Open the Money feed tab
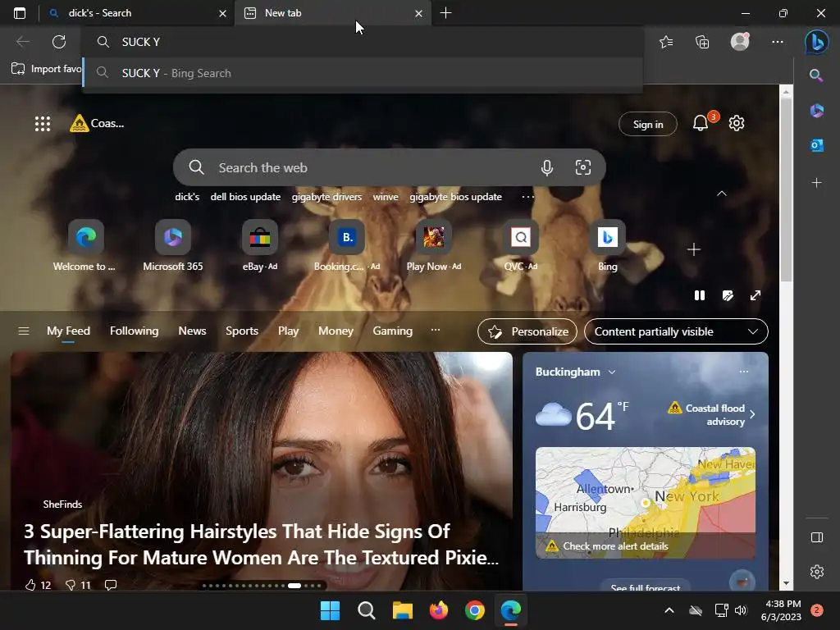 pyautogui.click(x=336, y=331)
